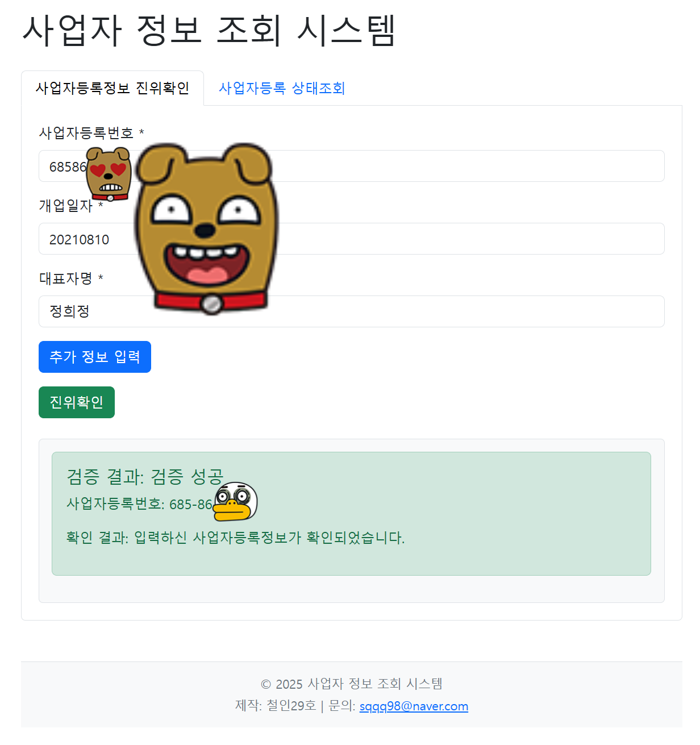Click the duck sticker in results
700x745 pixels.
pyautogui.click(x=235, y=502)
